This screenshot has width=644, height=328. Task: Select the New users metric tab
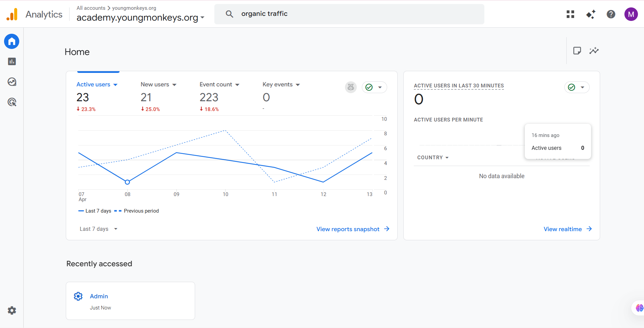155,84
